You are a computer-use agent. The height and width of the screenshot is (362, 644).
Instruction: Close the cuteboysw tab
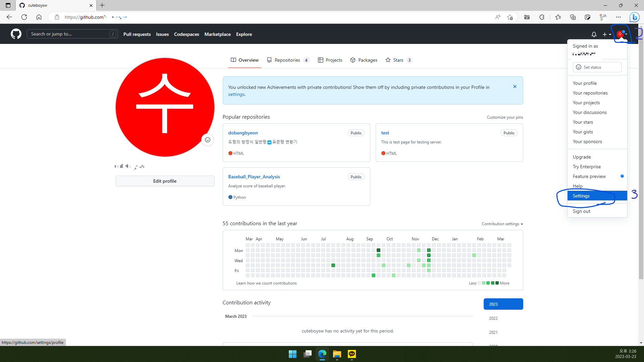click(91, 5)
